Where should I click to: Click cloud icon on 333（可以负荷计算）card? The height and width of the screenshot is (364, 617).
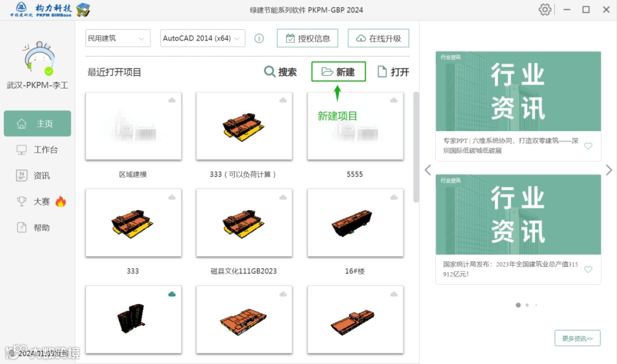283,100
